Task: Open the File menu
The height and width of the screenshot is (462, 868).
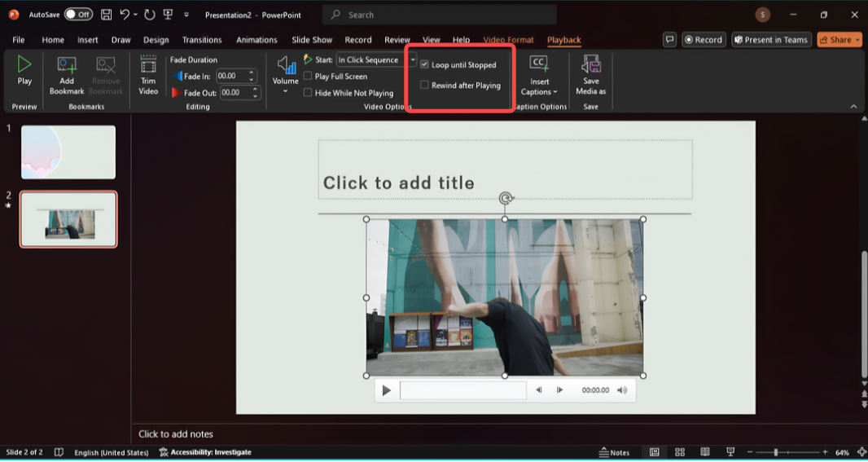Action: pyautogui.click(x=18, y=40)
